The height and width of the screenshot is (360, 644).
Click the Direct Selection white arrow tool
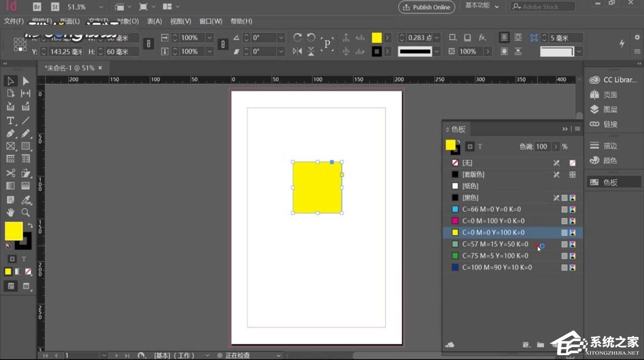(25, 81)
